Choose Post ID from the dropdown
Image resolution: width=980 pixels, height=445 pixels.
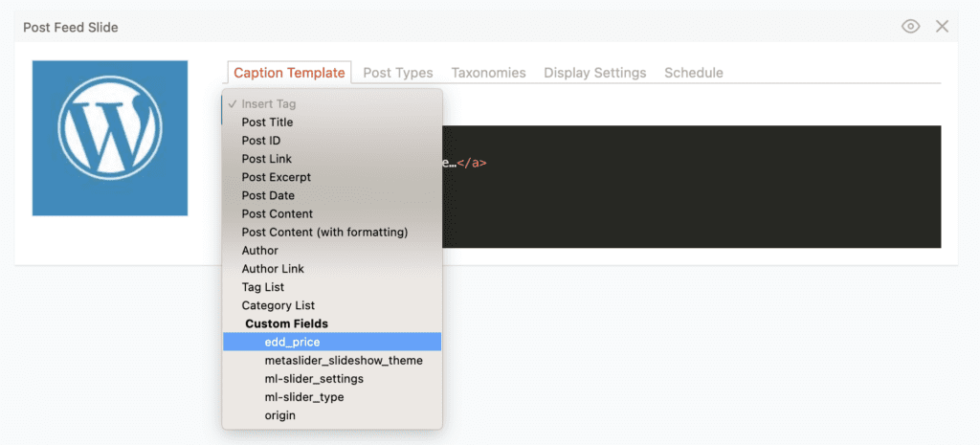click(x=332, y=141)
